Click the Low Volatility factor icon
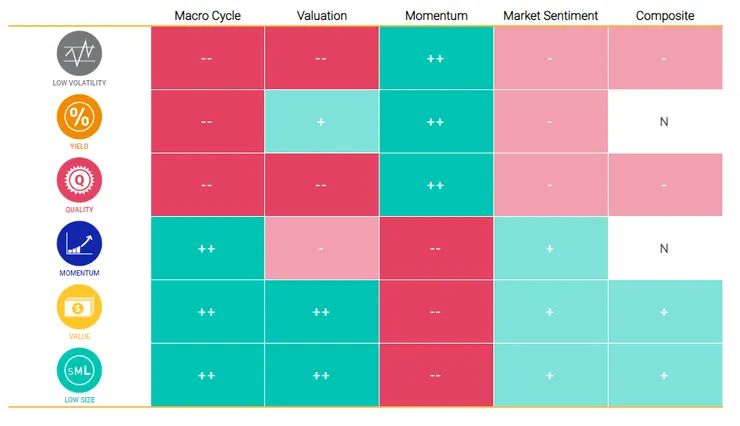 [79, 52]
